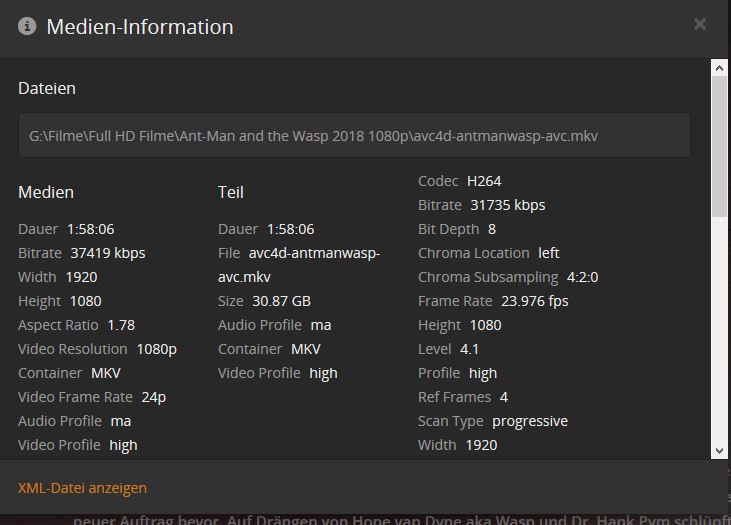
Task: Select the Dateien section heading
Action: [47, 88]
